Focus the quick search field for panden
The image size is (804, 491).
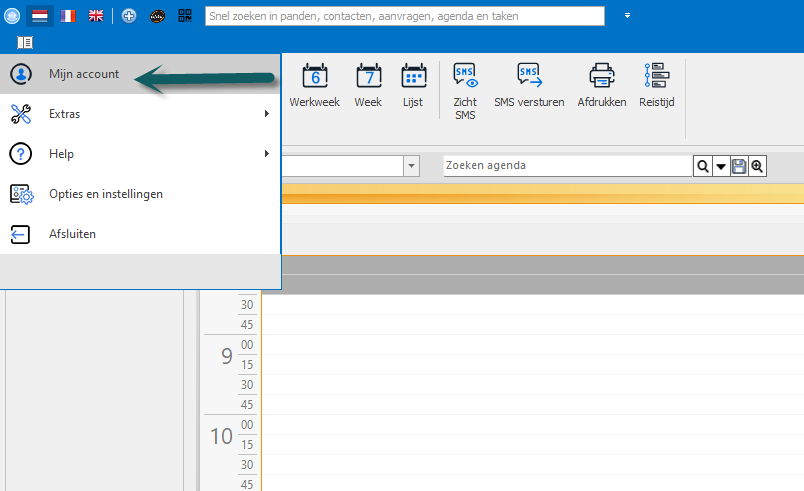click(405, 16)
